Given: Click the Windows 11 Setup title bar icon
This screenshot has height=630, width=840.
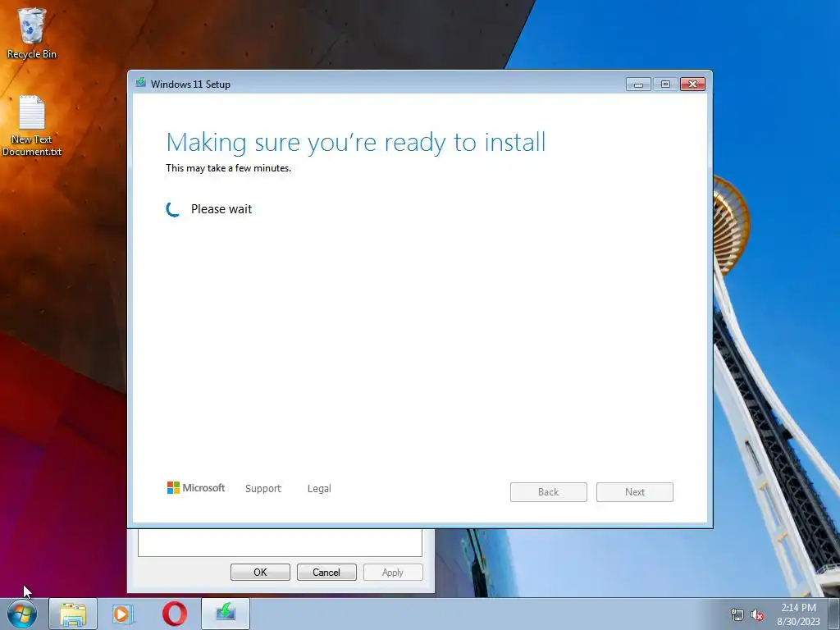Looking at the screenshot, I should pos(141,83).
